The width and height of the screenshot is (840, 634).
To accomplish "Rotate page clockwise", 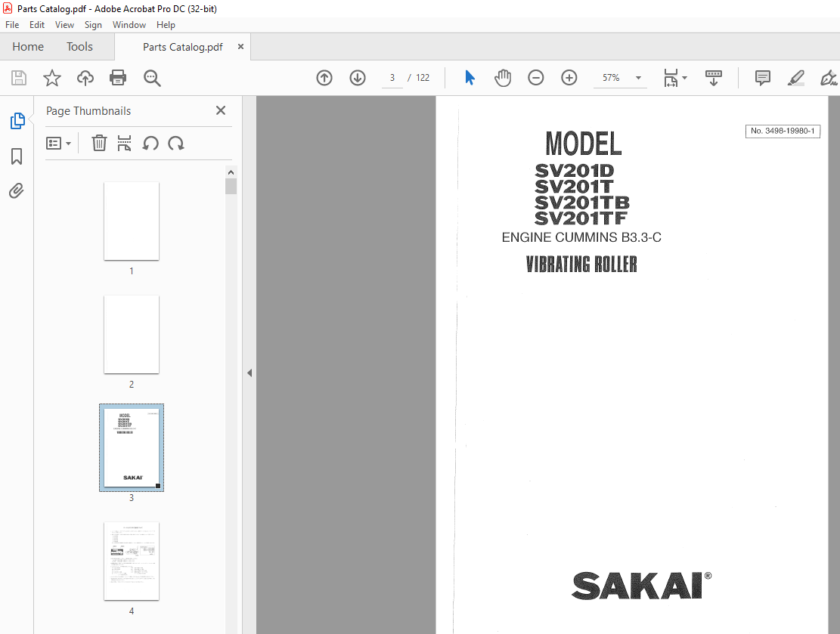I will point(175,143).
